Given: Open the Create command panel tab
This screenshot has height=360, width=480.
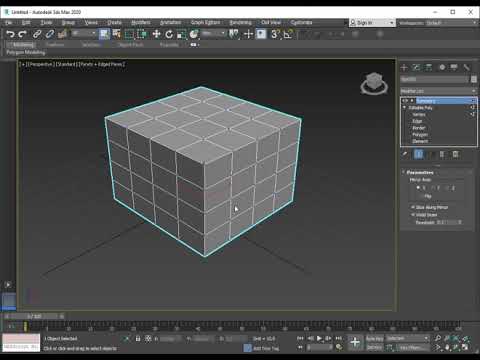Looking at the screenshot, I should [x=404, y=68].
